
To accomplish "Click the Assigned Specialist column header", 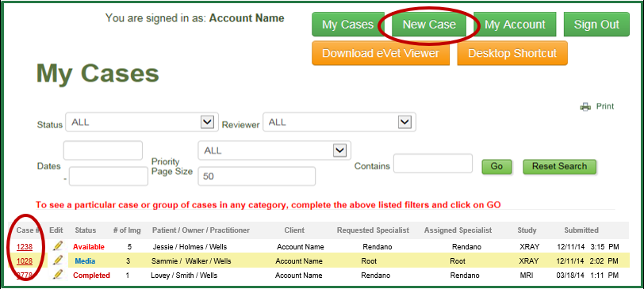I will click(x=458, y=230).
